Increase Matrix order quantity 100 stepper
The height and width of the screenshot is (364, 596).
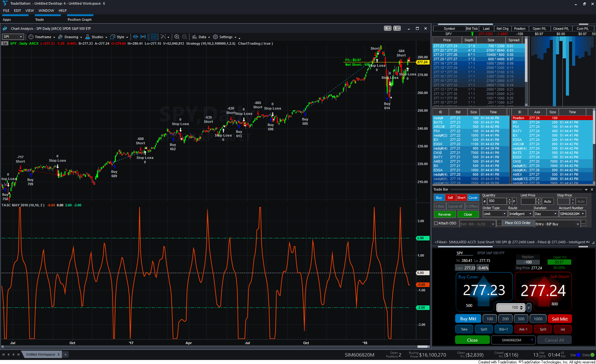point(521,306)
